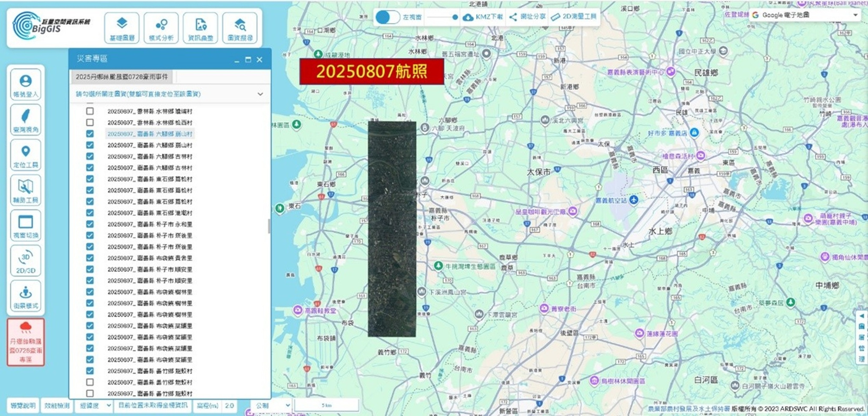The width and height of the screenshot is (868, 416).
Task: Open the 帳號登入 account login icon
Action: tap(26, 85)
